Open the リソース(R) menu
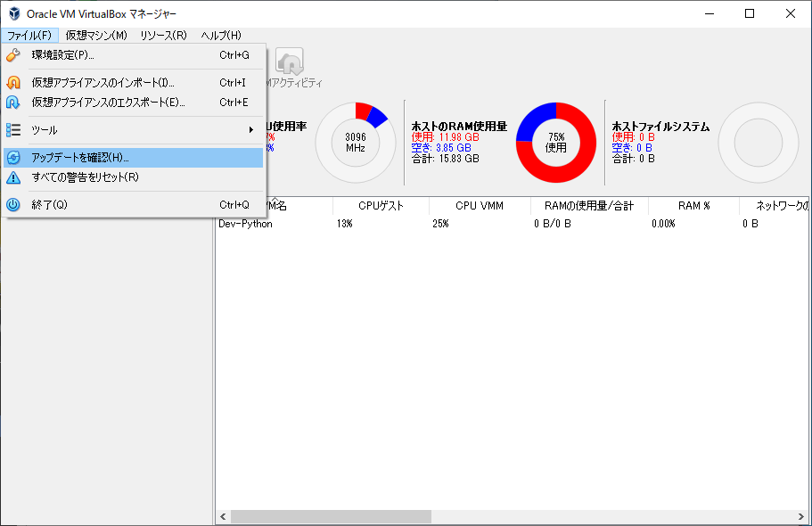Screen dimensions: 812x526 (x=164, y=36)
